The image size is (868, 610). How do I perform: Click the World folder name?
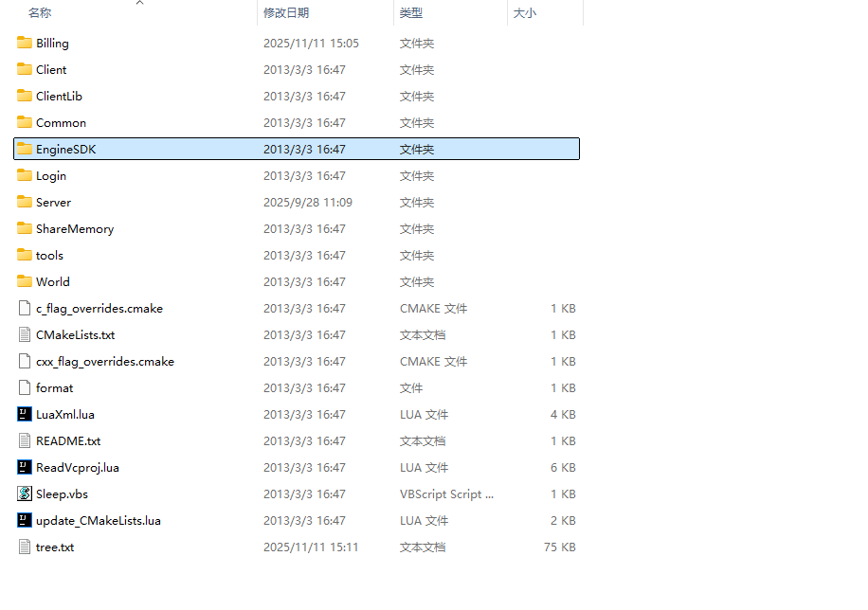coord(53,281)
